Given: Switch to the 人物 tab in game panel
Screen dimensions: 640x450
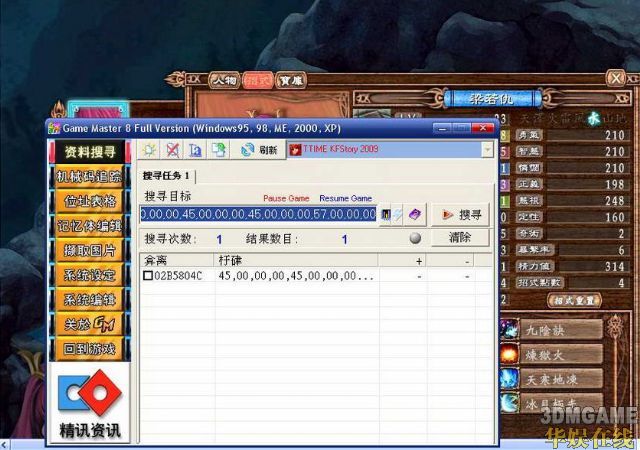Looking at the screenshot, I should click(x=224, y=80).
